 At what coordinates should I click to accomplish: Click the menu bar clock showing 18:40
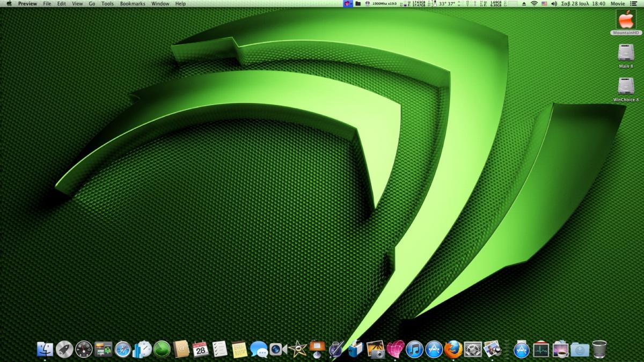[583, 4]
